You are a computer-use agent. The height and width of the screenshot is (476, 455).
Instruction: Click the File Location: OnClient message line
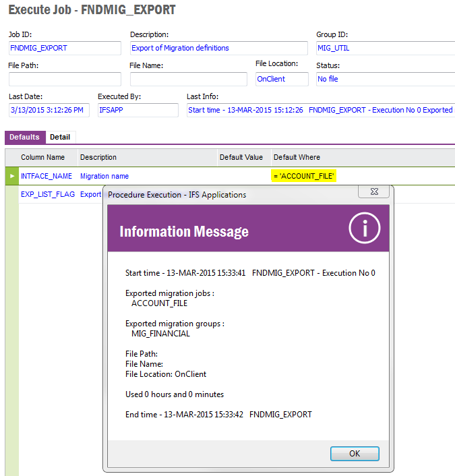pos(166,374)
